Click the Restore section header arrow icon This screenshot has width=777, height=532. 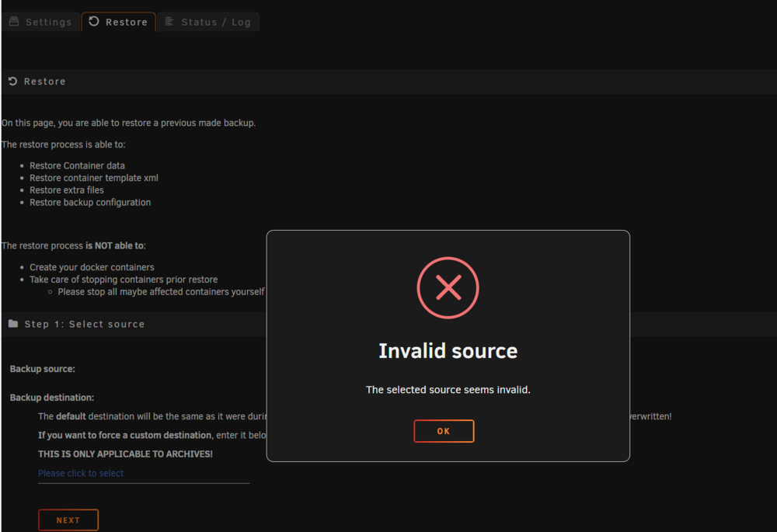pos(13,82)
